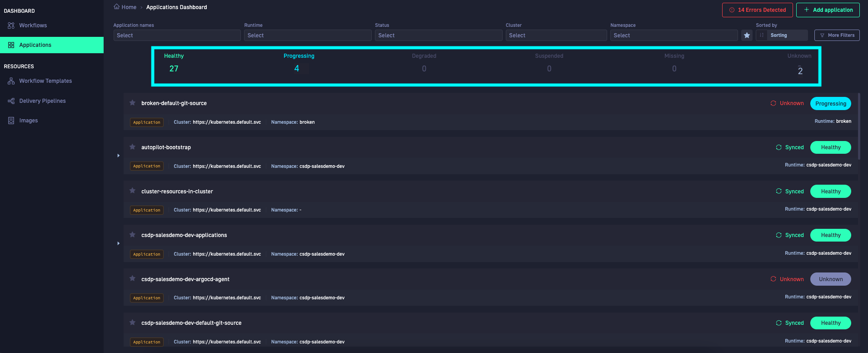Open broken-default-git-source application
Viewport: 868px width, 353px height.
[x=174, y=103]
